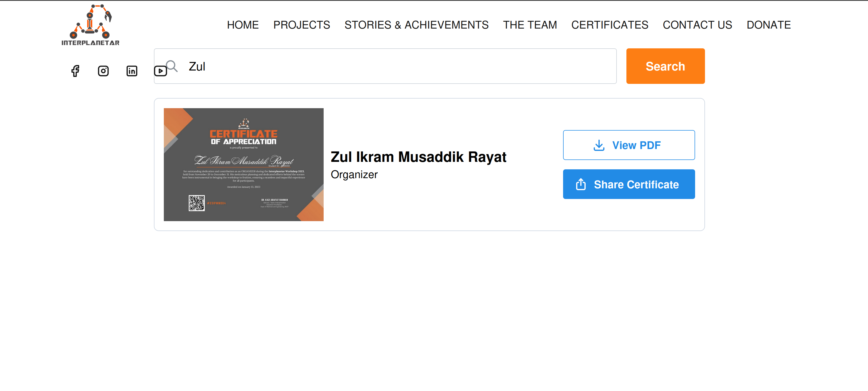This screenshot has height=391, width=868.
Task: Select the CERTIFICATES menu item
Action: pos(610,25)
